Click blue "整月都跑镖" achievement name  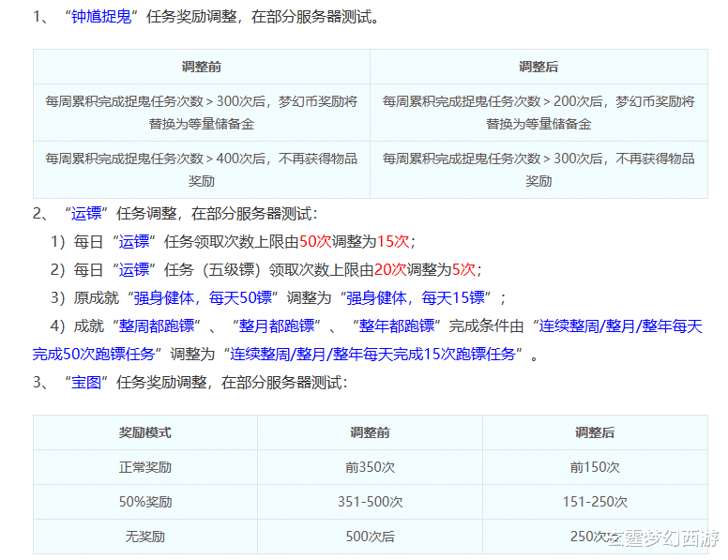point(277,325)
